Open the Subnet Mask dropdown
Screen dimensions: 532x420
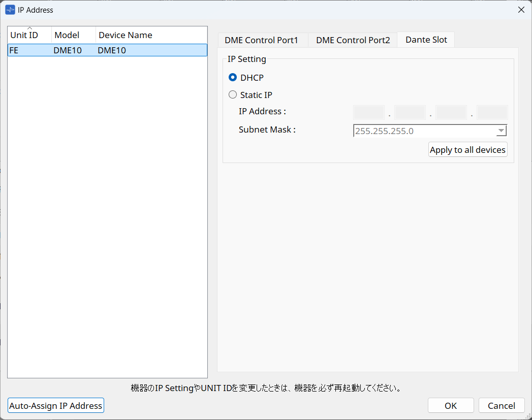click(x=501, y=131)
